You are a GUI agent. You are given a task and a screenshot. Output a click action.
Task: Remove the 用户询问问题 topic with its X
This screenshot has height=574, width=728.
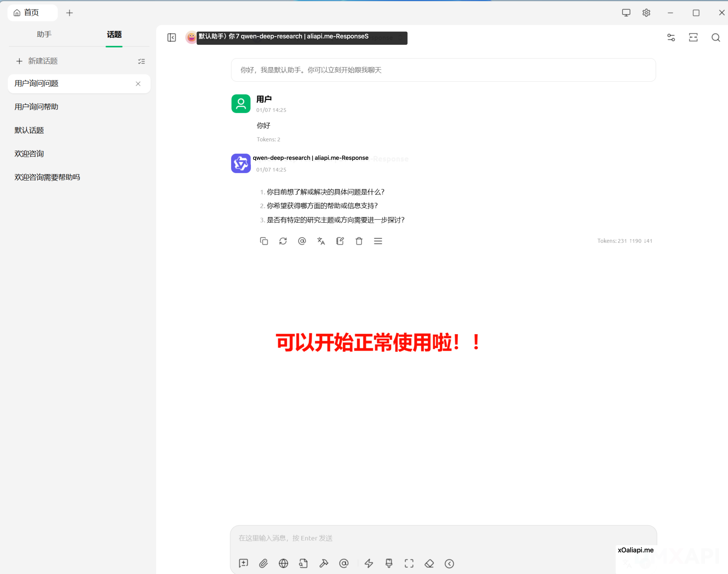[138, 84]
